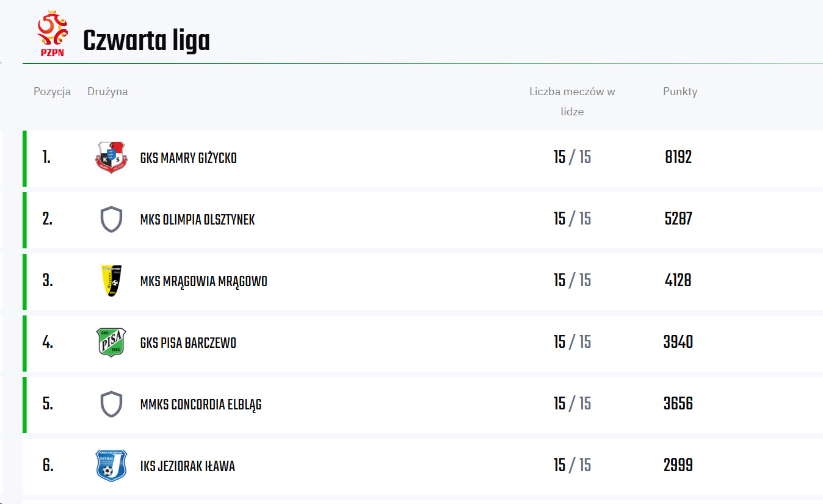Click the Pozycja column header
This screenshot has width=823, height=504.
tap(52, 92)
